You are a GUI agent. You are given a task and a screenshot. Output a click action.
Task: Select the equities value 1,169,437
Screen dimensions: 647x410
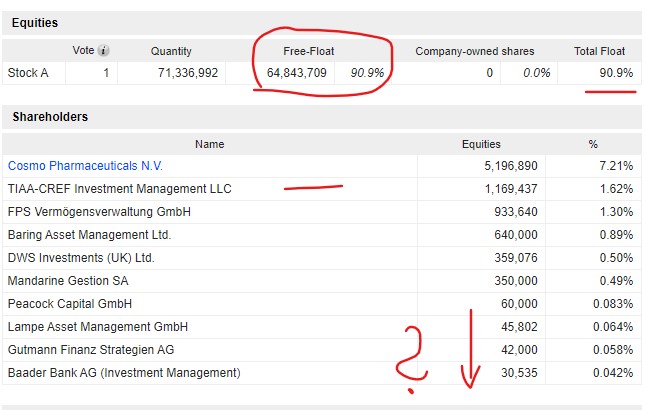coord(511,189)
